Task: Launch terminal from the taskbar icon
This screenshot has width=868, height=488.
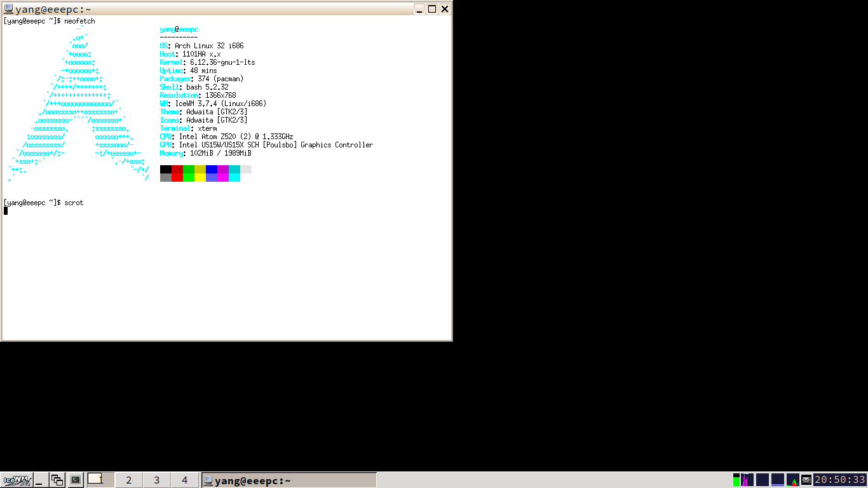Action: pos(75,480)
